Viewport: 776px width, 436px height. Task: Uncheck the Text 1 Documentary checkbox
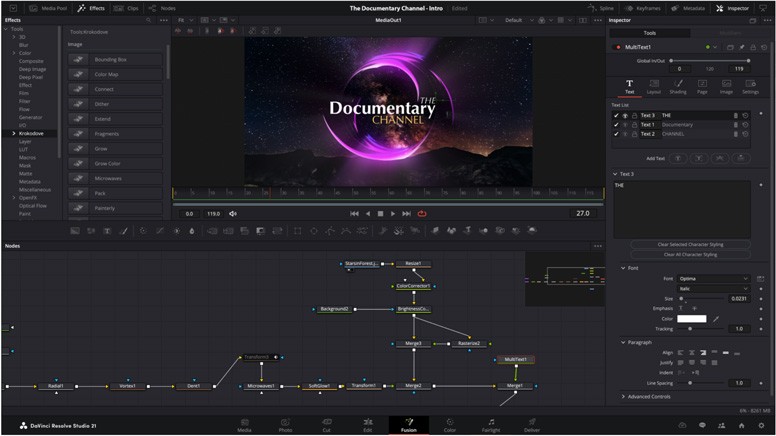pyautogui.click(x=616, y=125)
